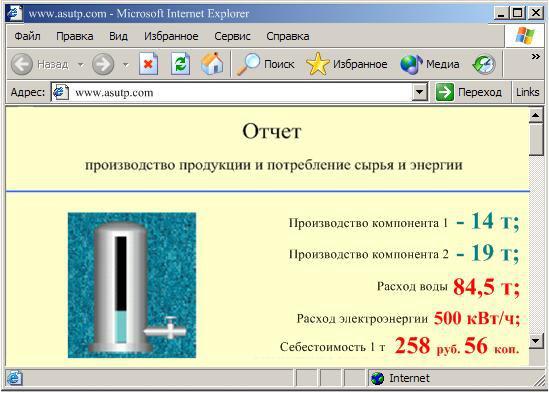Expand the address bar dropdown arrow
The width and height of the screenshot is (549, 393).
tap(419, 92)
